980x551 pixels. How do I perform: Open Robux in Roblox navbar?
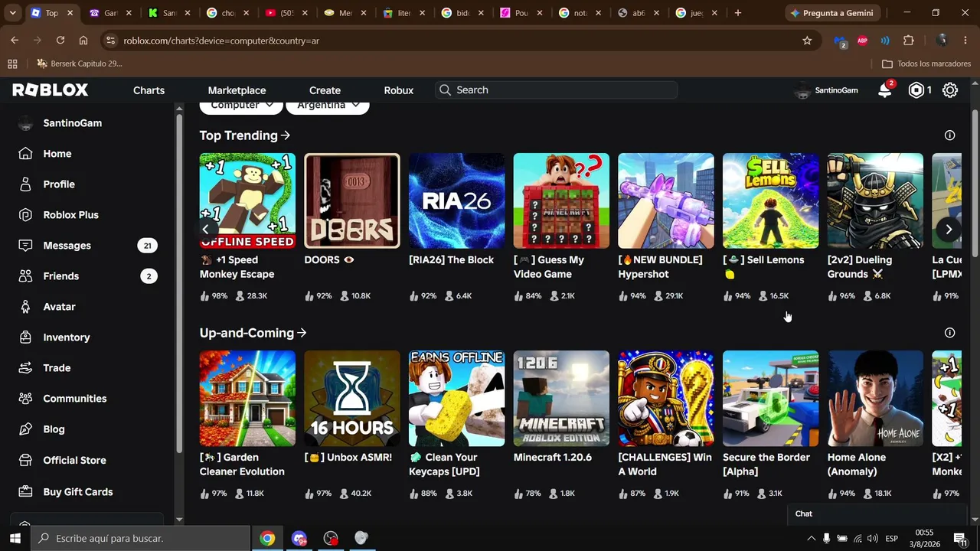click(399, 90)
